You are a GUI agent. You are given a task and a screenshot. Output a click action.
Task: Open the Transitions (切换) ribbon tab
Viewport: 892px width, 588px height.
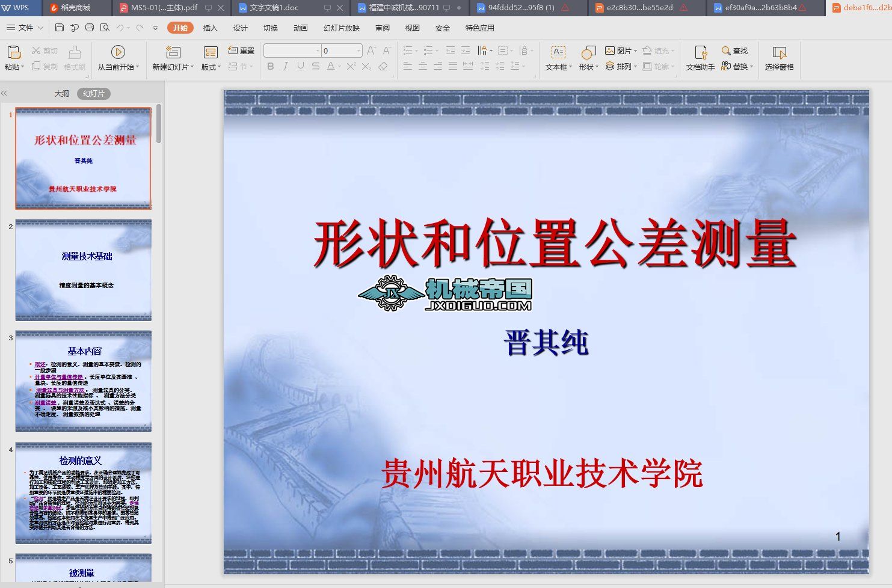click(271, 28)
